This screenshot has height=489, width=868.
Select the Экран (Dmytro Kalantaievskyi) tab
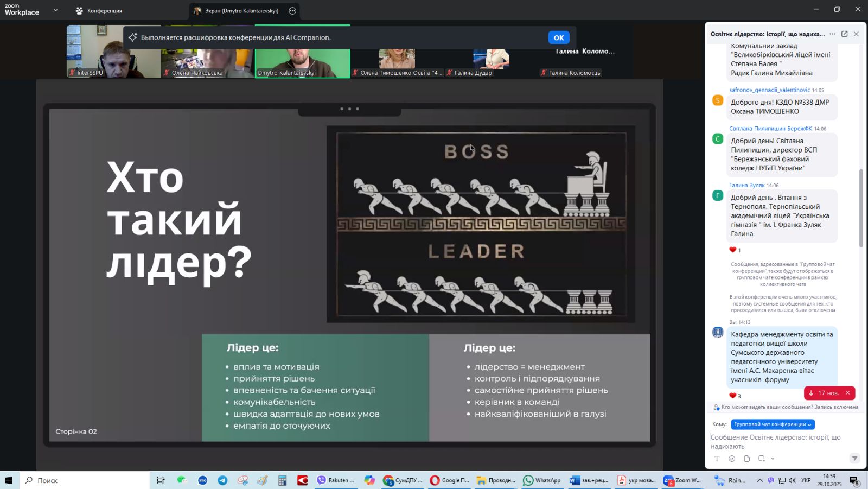[x=241, y=11]
